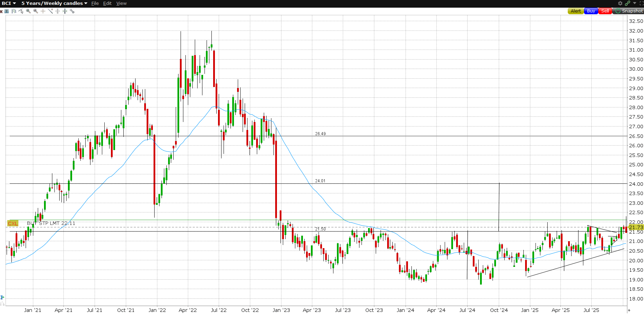Click the Jul '24 time axis label

coord(467,310)
